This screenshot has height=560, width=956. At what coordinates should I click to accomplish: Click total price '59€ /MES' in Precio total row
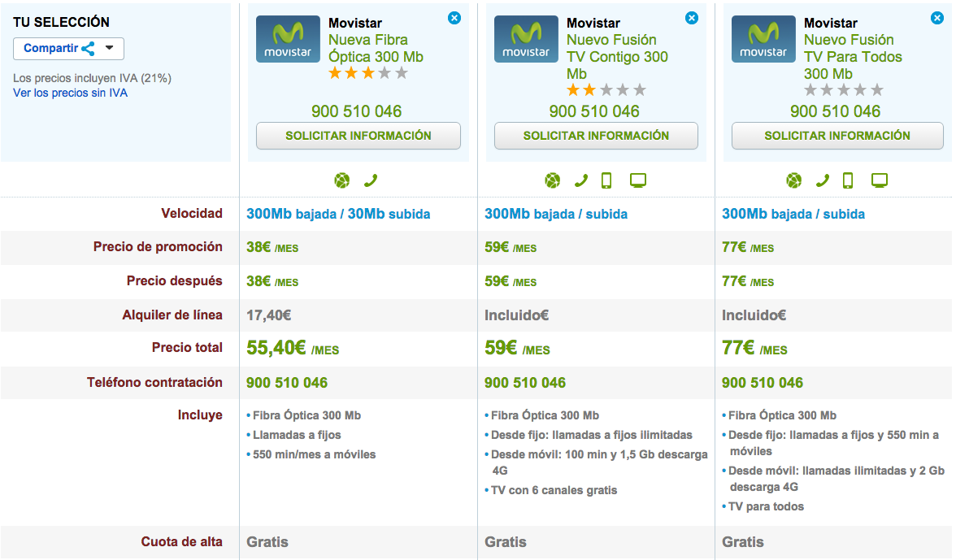517,348
